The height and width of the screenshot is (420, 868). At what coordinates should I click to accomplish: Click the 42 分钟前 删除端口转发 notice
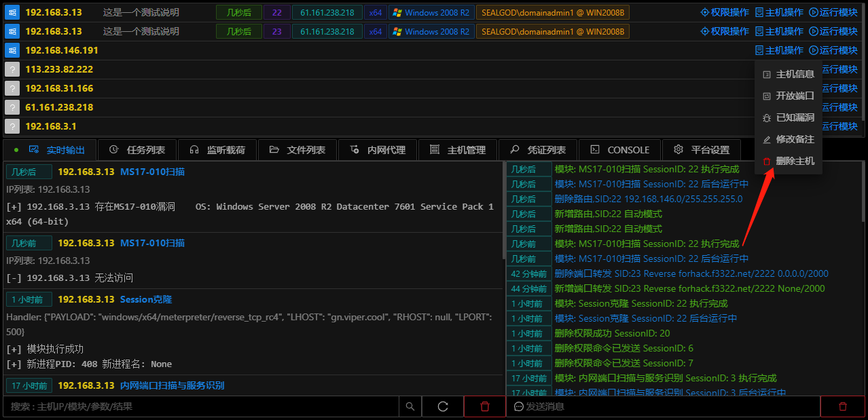691,273
